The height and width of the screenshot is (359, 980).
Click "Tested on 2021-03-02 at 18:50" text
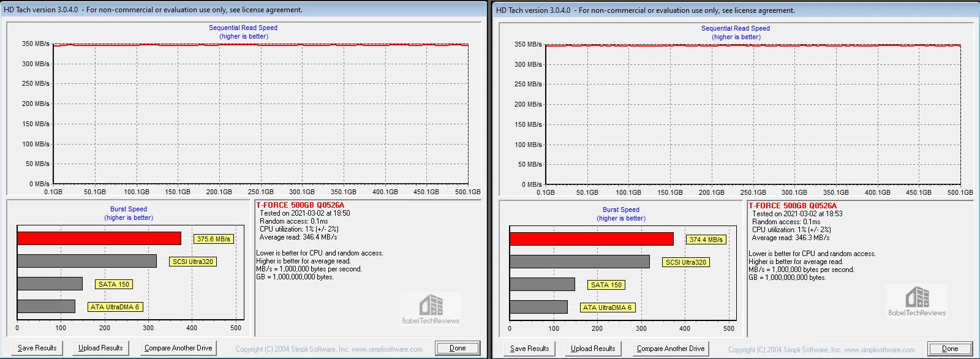point(305,213)
